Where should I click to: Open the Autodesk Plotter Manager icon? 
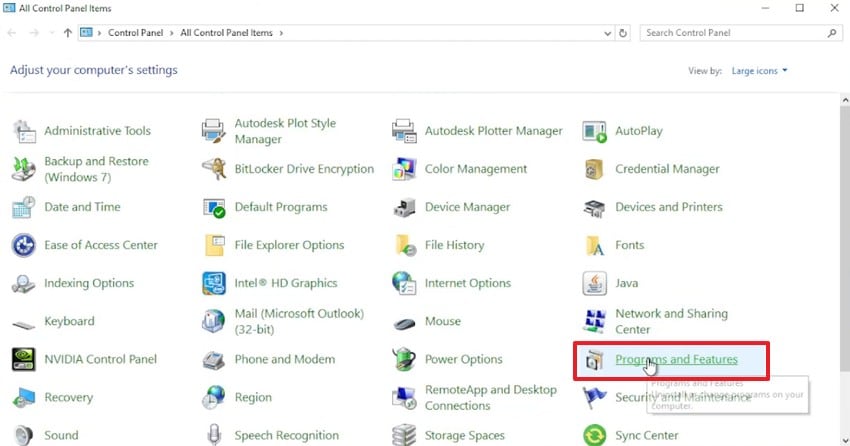[404, 131]
